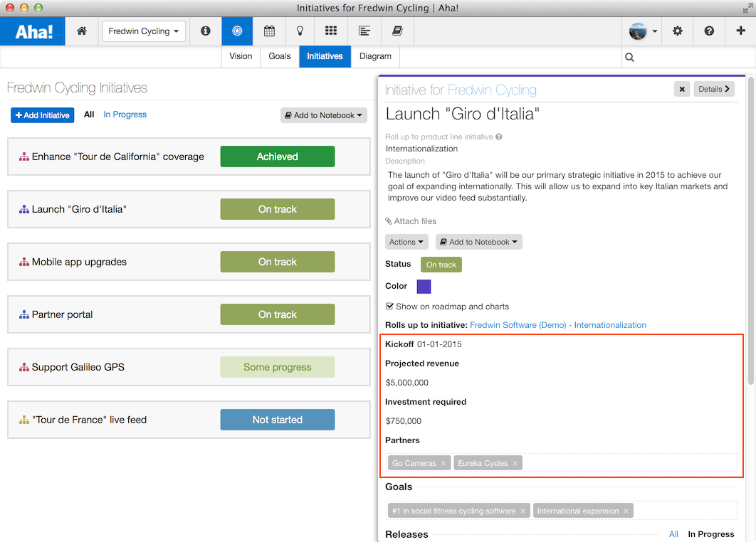
Task: Open the Partner portal initiative
Action: (x=62, y=314)
